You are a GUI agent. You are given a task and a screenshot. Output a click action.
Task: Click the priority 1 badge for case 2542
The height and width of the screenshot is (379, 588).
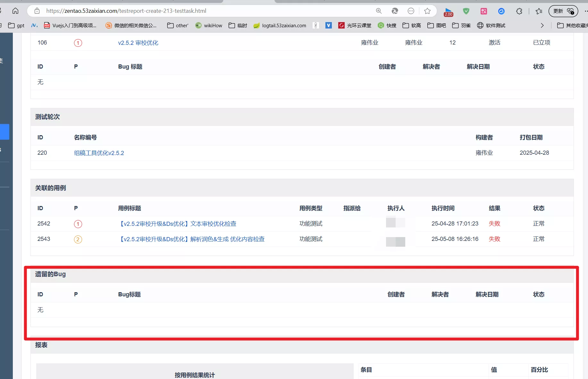coord(78,224)
